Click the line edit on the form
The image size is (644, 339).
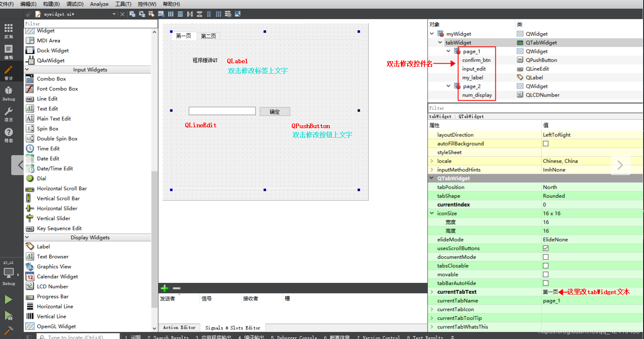222,111
